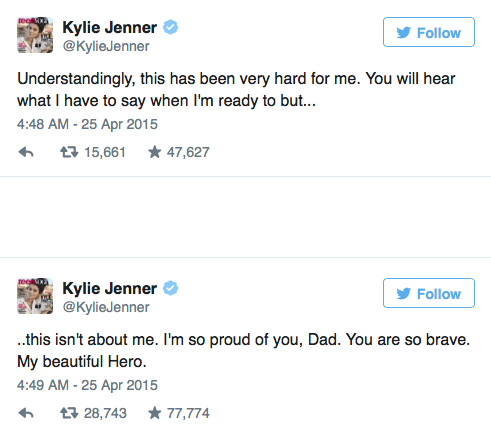Favorite the first tweet with star
The image size is (491, 436).
pos(154,152)
